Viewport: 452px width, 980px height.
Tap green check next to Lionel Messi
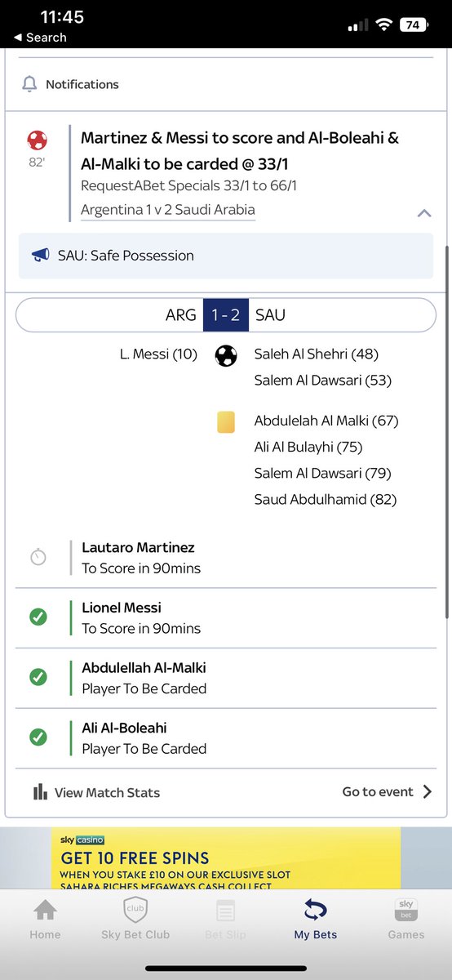pyautogui.click(x=38, y=617)
